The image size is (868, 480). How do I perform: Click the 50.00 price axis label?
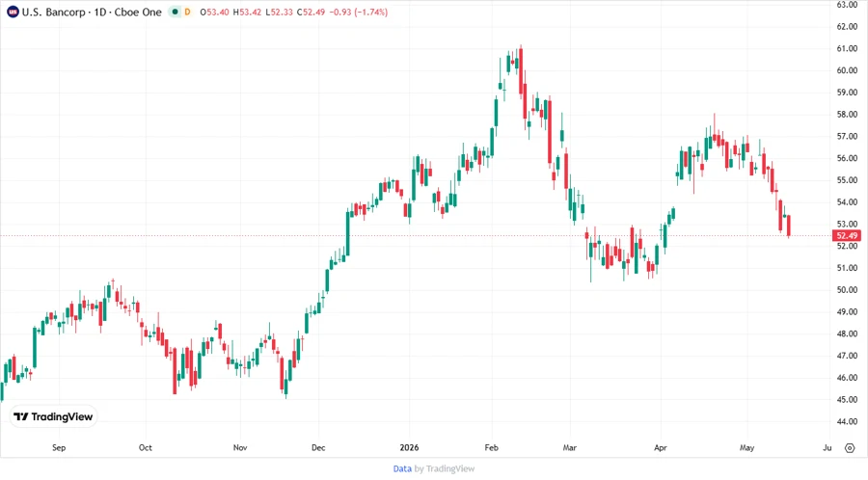[847, 290]
